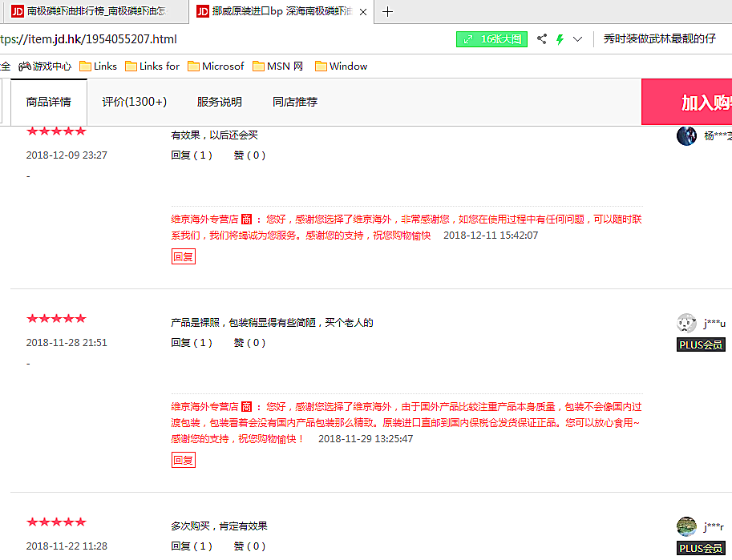
Task: Open a new browser tab
Action: tap(388, 12)
